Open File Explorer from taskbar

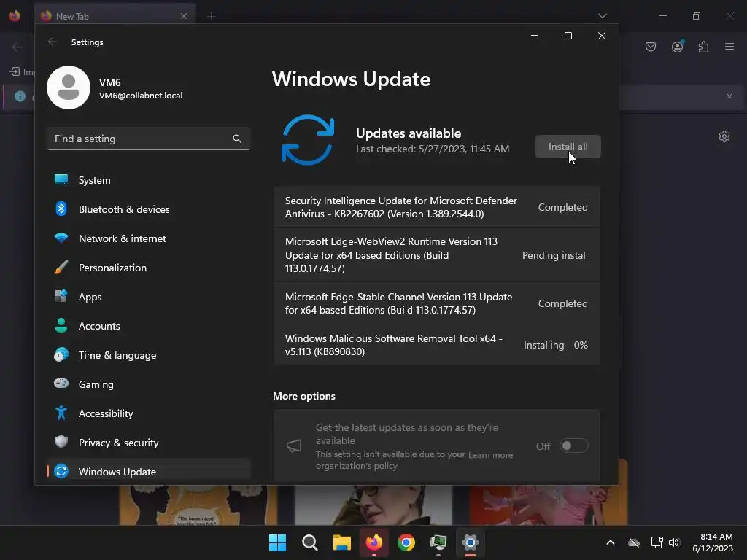(x=341, y=542)
